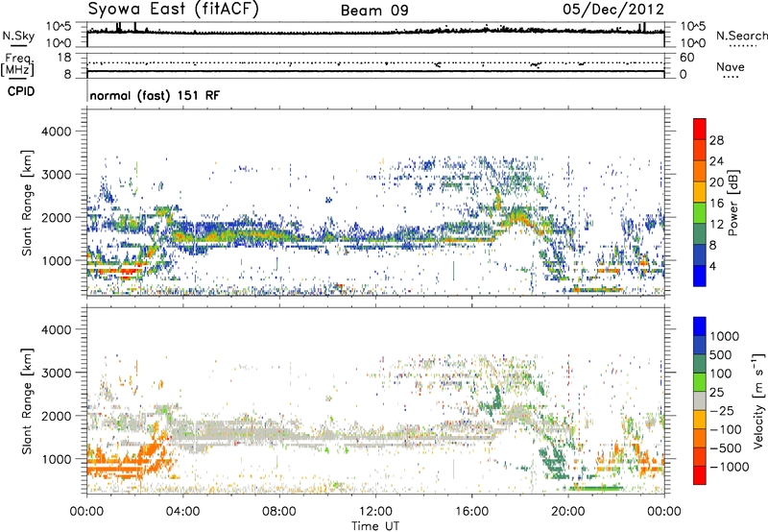Image resolution: width=768 pixels, height=532 pixels.
Task: Click the Velocity panel 'Slant Range [km]' label
Action: tap(27, 400)
